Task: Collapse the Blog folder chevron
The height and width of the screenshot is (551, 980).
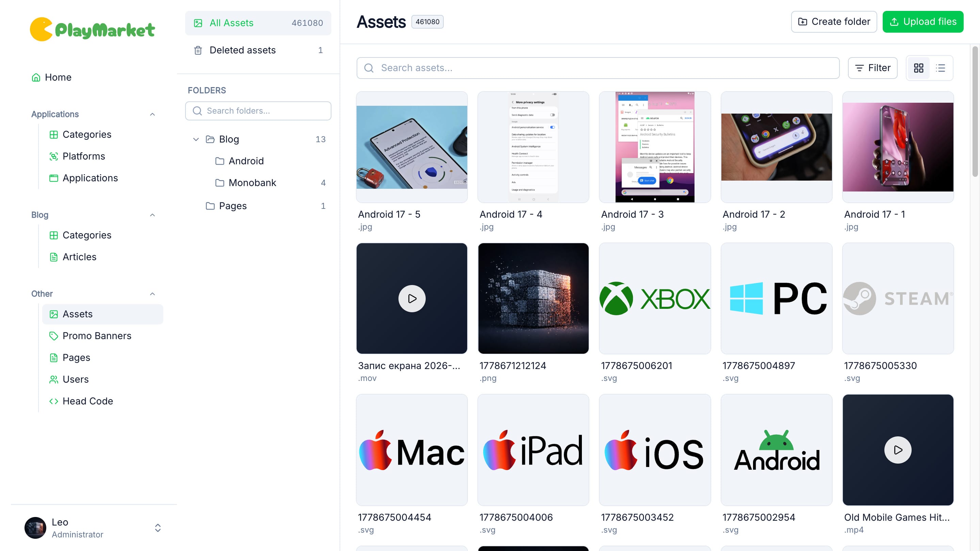Action: tap(196, 139)
